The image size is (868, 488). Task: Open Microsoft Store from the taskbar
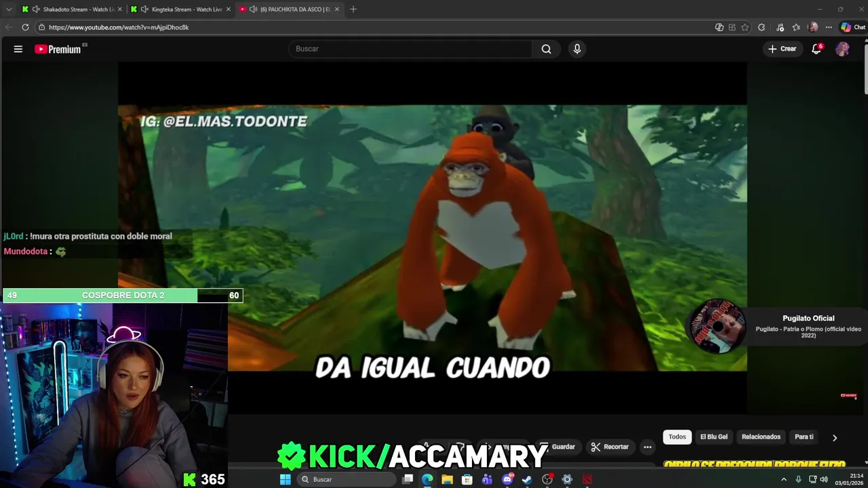(467, 479)
